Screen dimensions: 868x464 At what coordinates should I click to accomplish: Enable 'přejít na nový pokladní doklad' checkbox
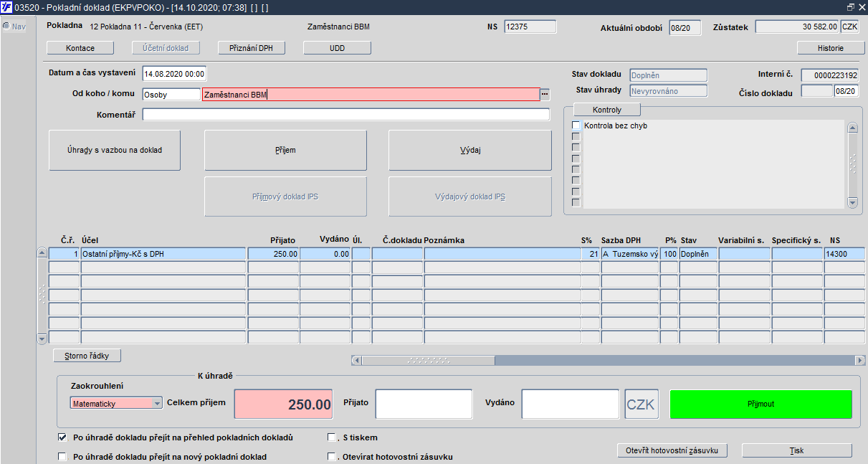pyautogui.click(x=62, y=457)
